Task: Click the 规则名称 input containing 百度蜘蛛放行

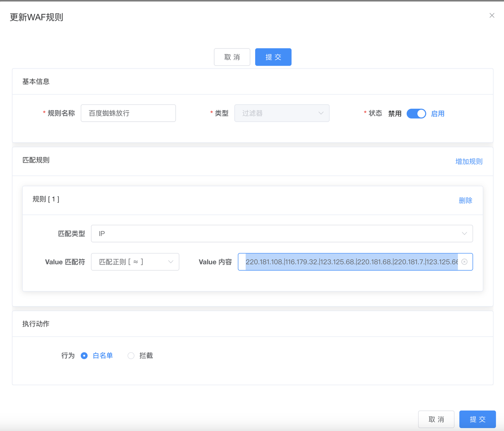Action: click(x=128, y=113)
